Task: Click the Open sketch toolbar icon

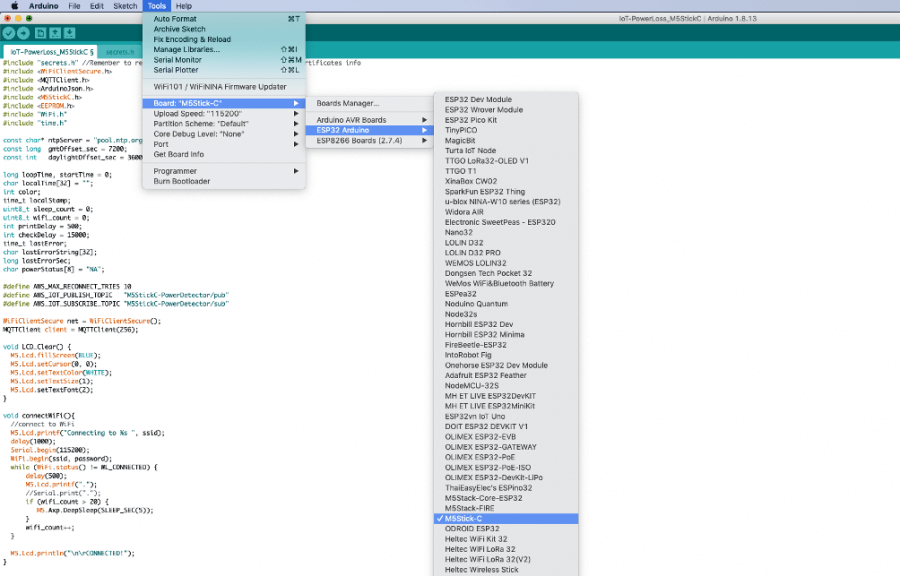Action: [x=55, y=33]
